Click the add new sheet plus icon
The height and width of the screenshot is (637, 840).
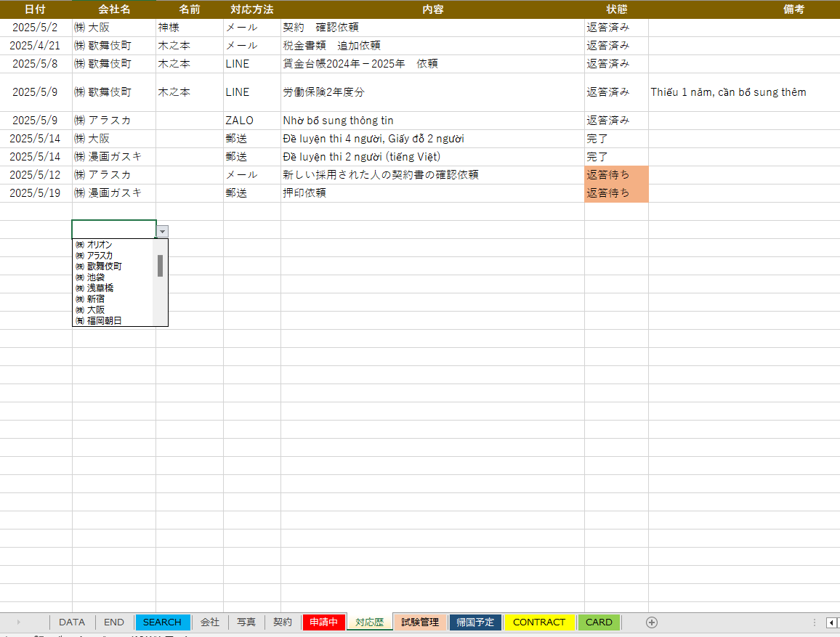[x=652, y=622]
